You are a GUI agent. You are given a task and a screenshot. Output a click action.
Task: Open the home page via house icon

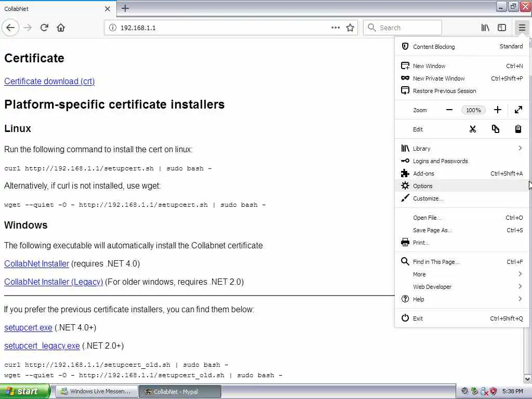click(x=61, y=28)
